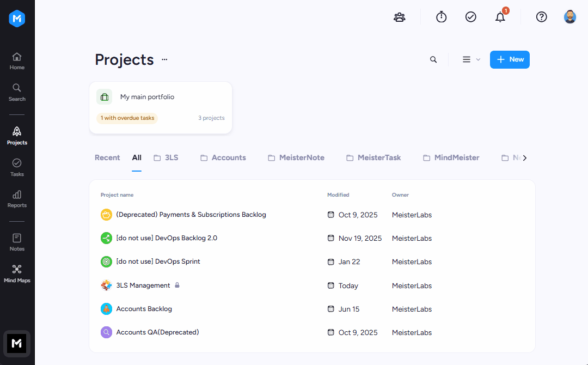Open the 3LS Management project
588x365 pixels.
pos(143,285)
